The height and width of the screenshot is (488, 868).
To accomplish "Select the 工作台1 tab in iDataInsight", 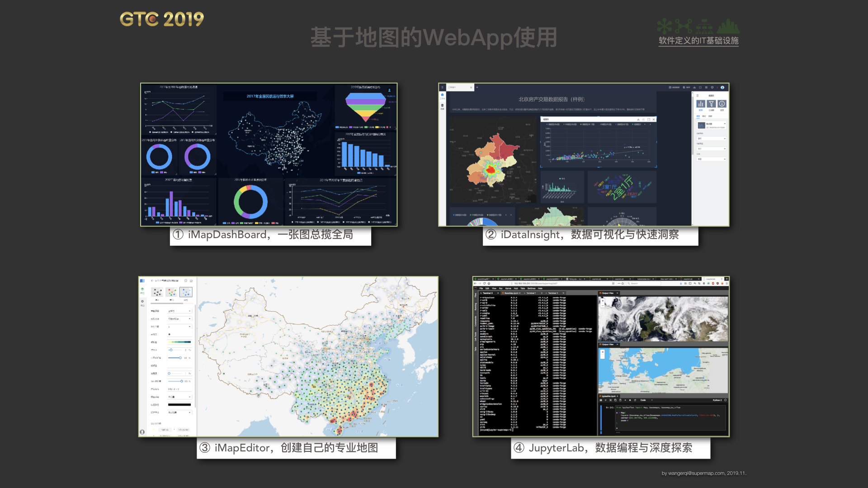I will (x=460, y=87).
